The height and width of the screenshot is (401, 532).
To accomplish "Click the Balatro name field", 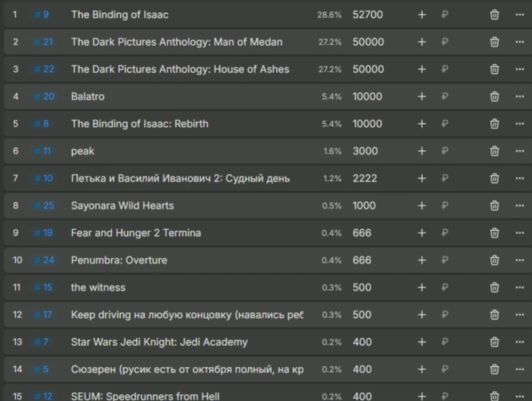I will tap(87, 97).
